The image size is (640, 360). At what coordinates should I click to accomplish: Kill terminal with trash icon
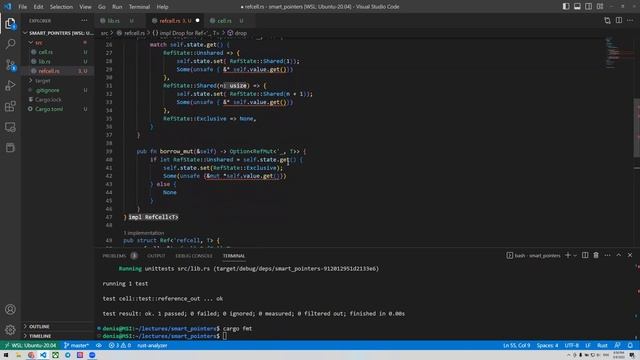596,255
